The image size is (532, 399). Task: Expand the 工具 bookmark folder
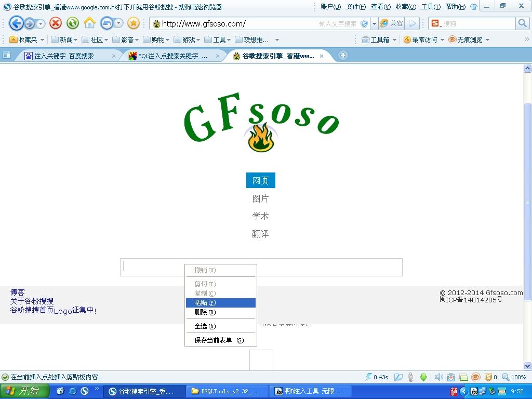pos(218,39)
